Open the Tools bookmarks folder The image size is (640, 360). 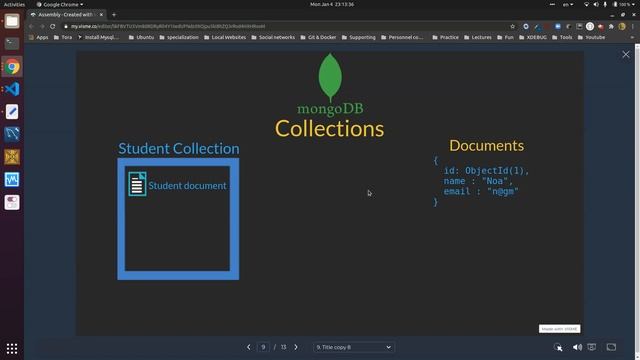[x=562, y=37]
